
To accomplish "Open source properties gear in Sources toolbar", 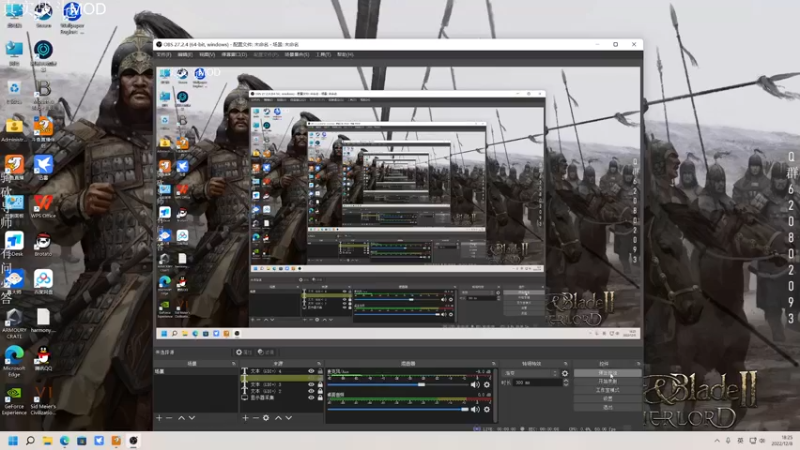I will [266, 418].
